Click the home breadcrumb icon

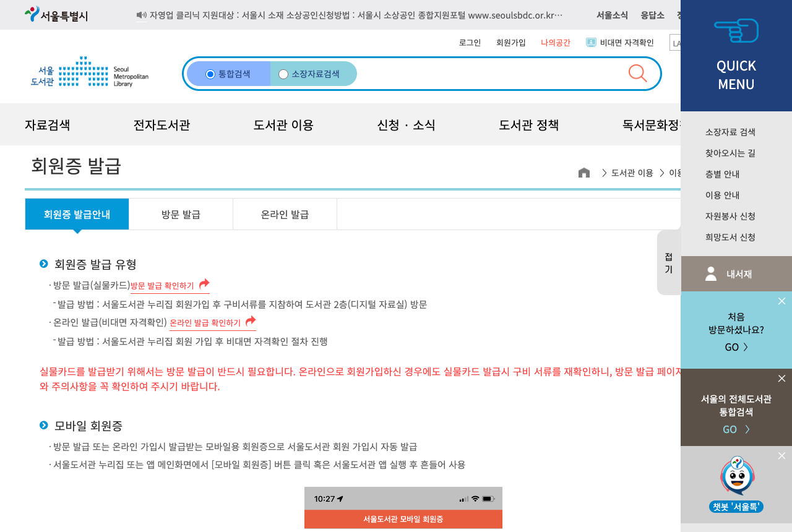pyautogui.click(x=584, y=173)
